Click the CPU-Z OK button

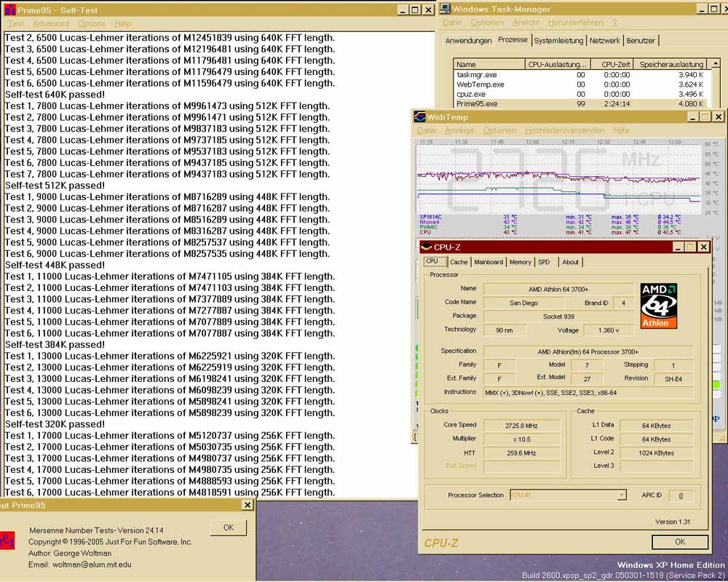pyautogui.click(x=680, y=541)
